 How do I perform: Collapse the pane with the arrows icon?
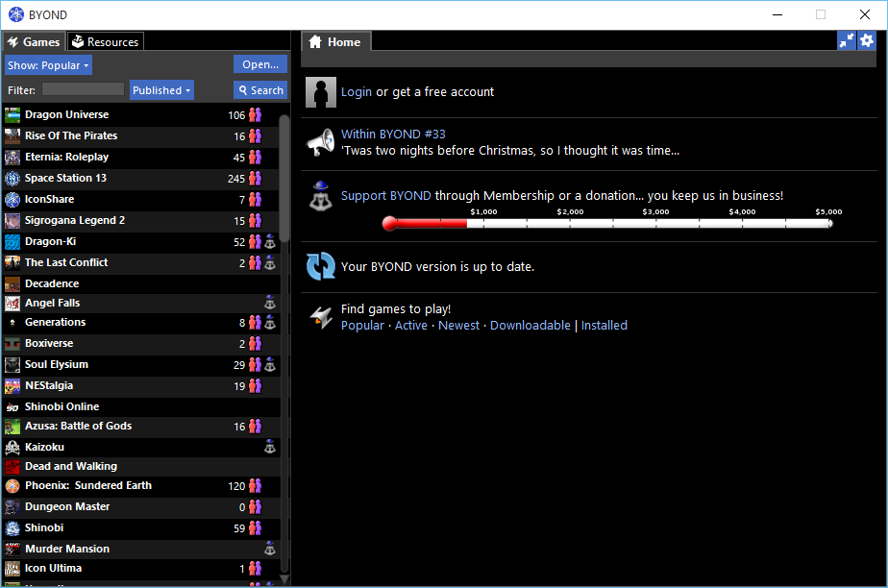(x=847, y=40)
